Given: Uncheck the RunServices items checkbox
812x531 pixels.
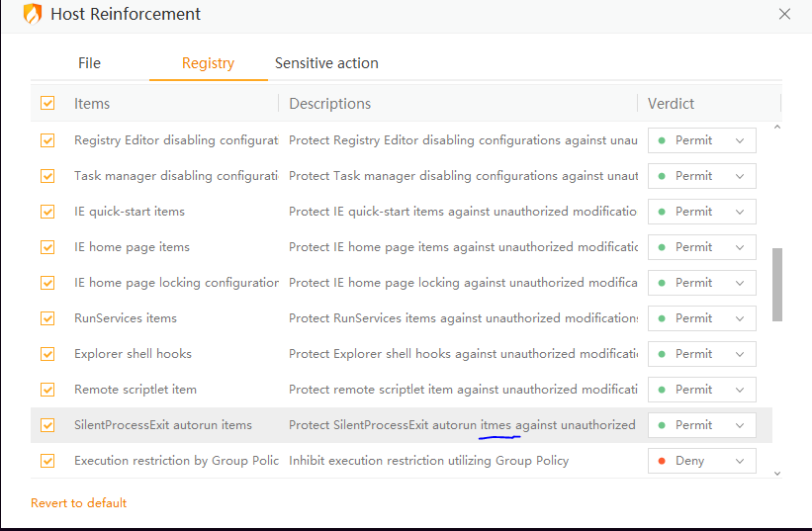Looking at the screenshot, I should (47, 318).
